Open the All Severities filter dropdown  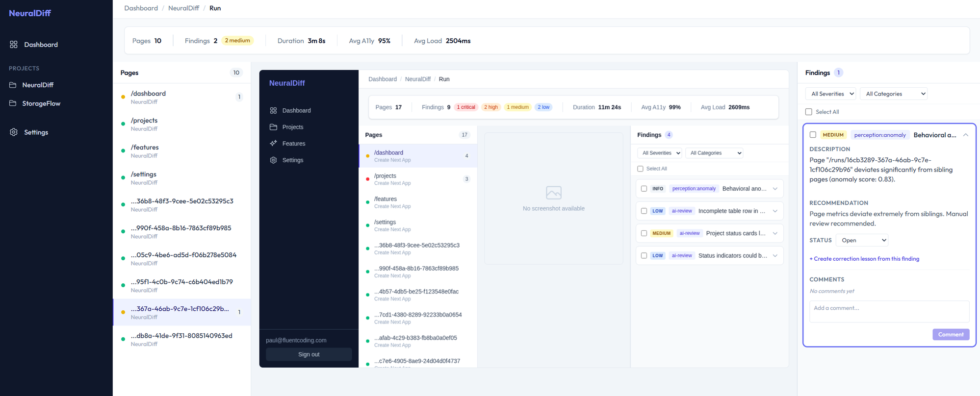831,94
